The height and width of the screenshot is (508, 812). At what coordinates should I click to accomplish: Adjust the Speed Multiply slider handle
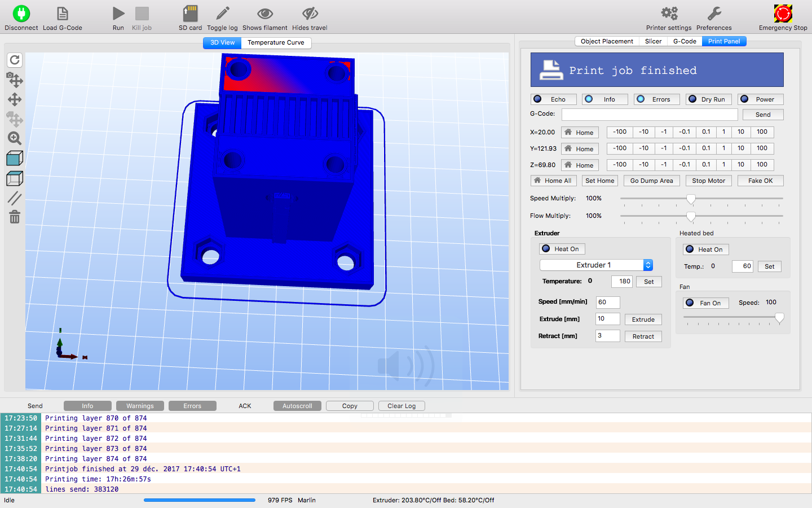click(691, 199)
